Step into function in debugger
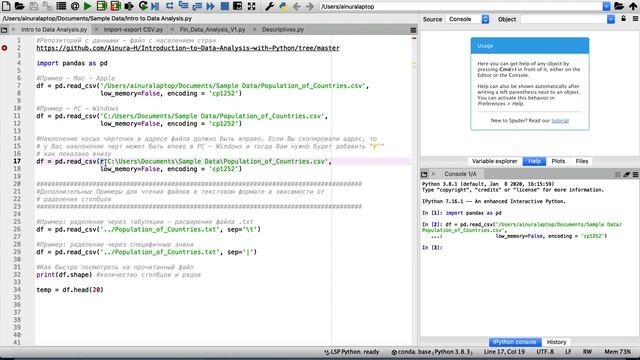This screenshot has height=360, width=640. coord(183,6)
